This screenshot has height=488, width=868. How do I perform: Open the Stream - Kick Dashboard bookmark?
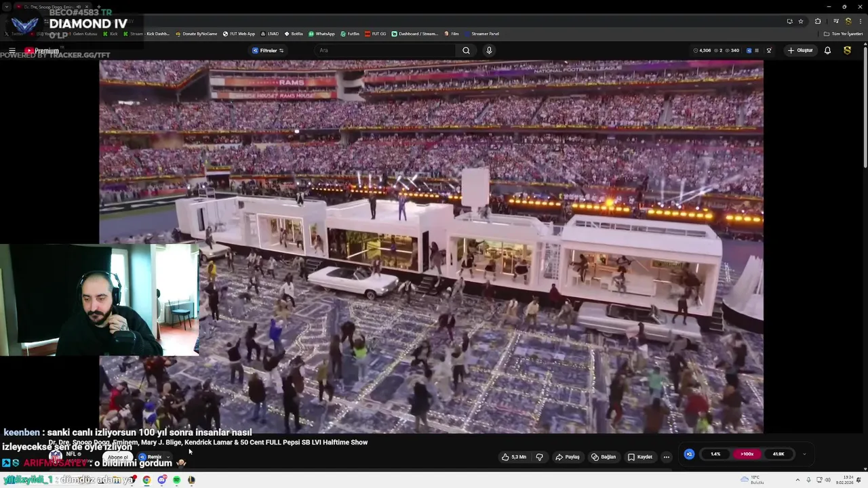pyautogui.click(x=146, y=33)
